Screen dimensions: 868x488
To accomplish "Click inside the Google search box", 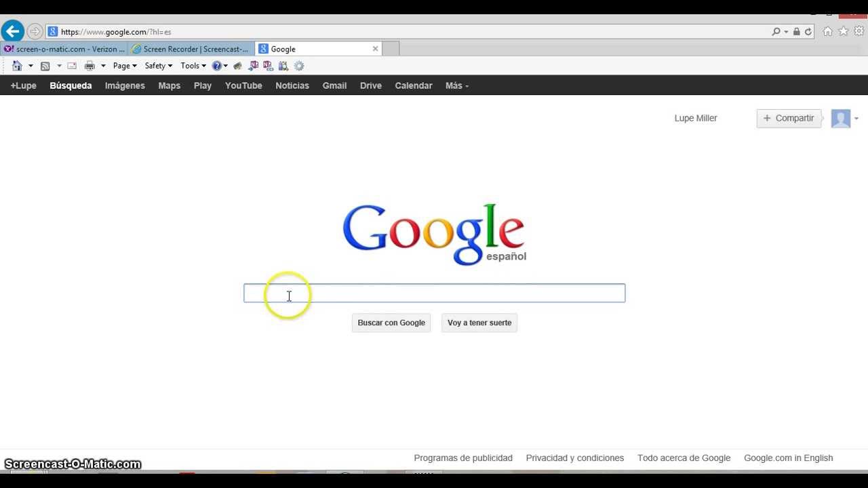I will [434, 293].
